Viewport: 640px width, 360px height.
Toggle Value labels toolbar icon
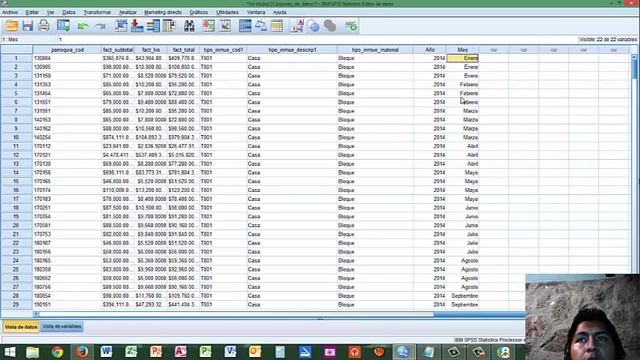pos(297,26)
